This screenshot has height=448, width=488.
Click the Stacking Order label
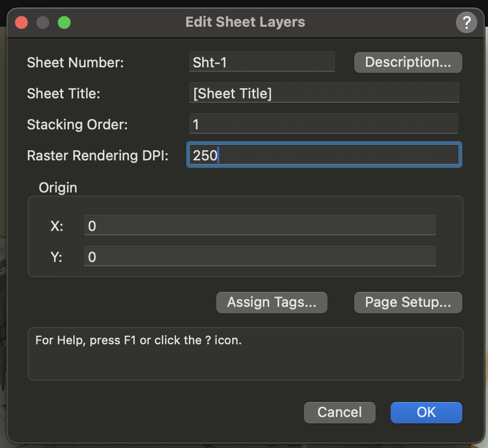point(78,125)
